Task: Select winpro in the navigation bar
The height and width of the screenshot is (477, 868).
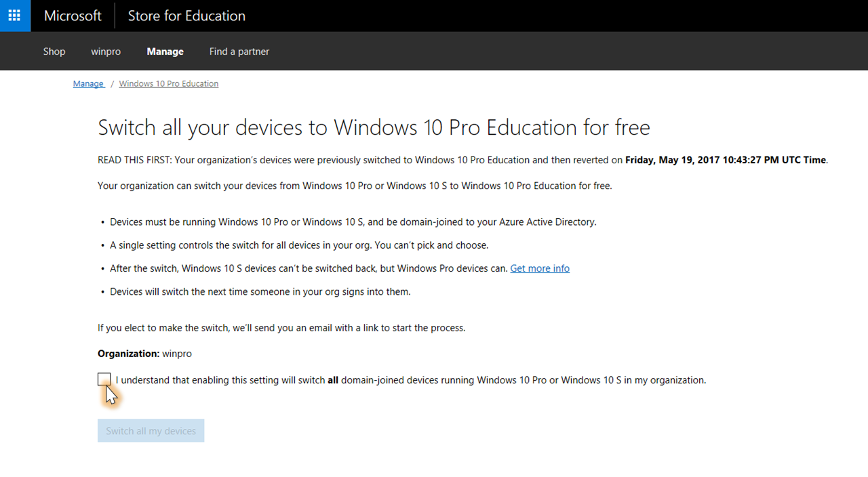Action: [106, 51]
